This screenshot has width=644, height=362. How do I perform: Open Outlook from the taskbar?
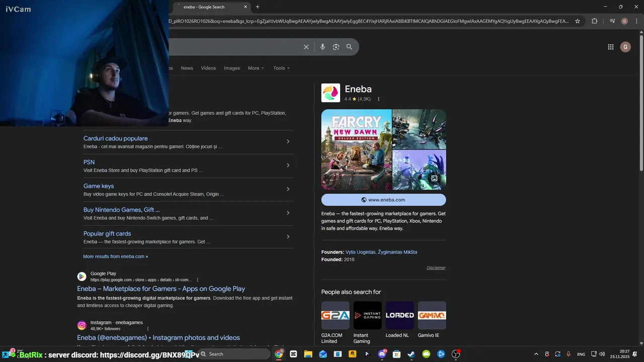(323, 354)
